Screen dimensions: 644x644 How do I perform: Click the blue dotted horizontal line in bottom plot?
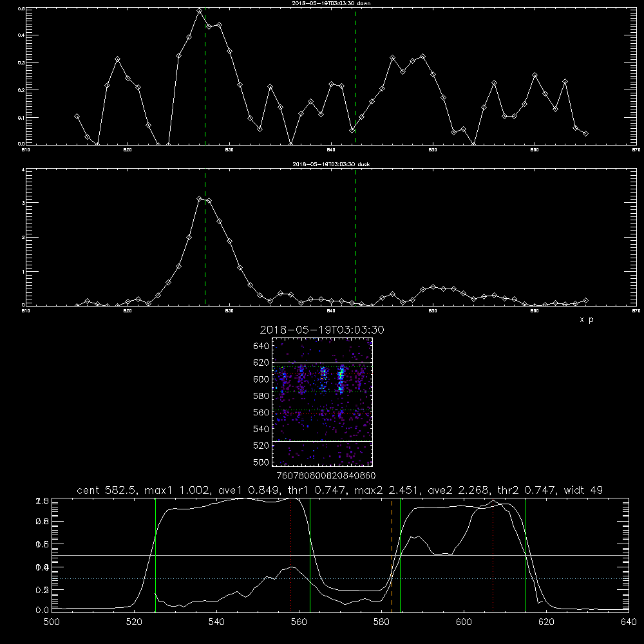click(340, 578)
